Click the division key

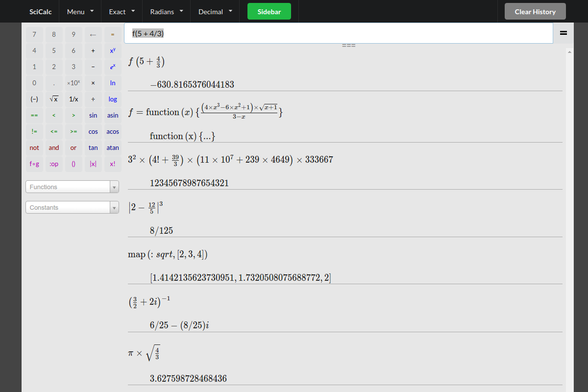(x=93, y=99)
